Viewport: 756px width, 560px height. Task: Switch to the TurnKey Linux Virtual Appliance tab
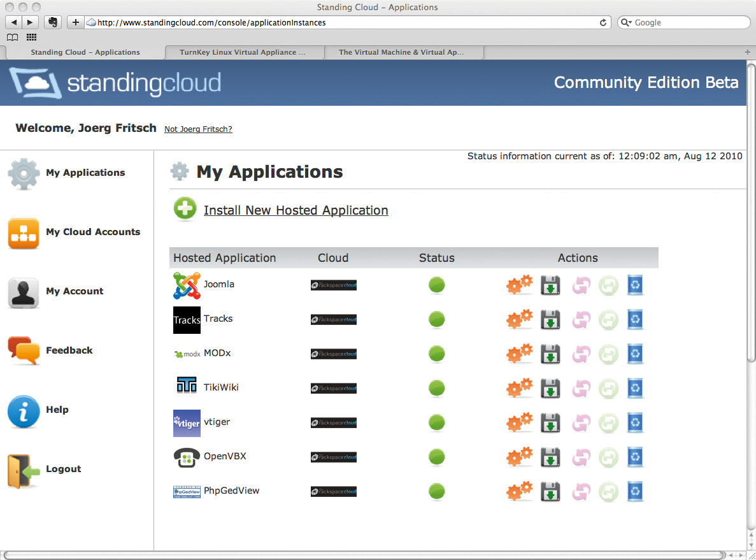tap(245, 53)
